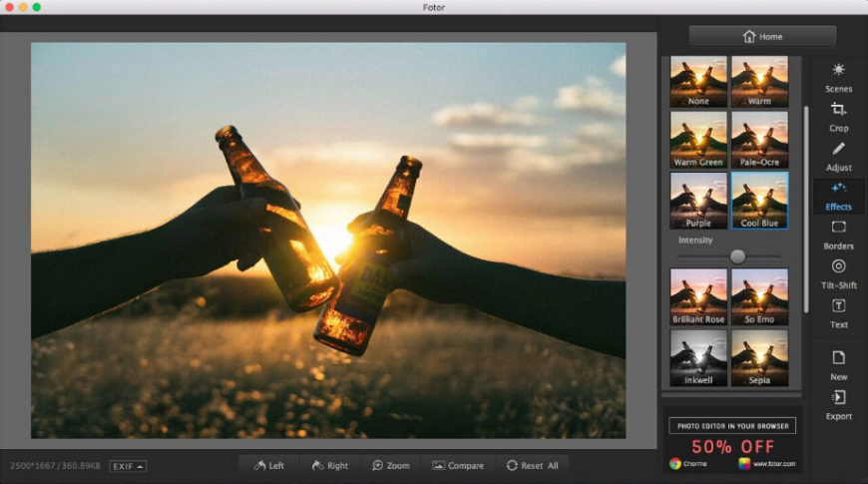
Task: Open the Text tool
Action: point(838,312)
